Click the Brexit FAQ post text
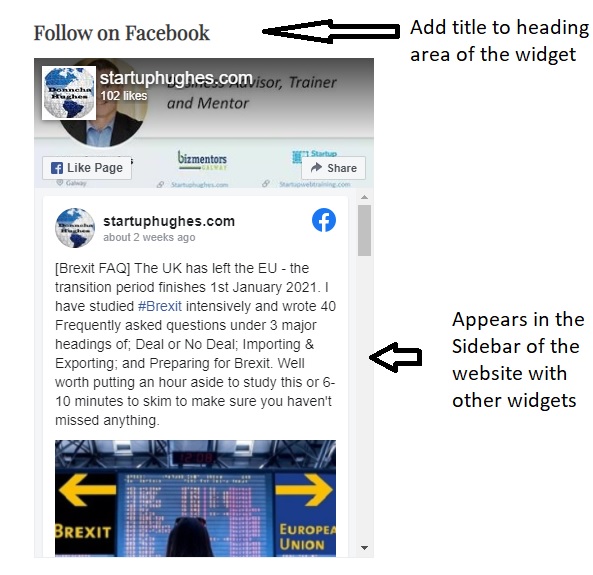Image resolution: width=593 pixels, height=575 pixels. (195, 344)
